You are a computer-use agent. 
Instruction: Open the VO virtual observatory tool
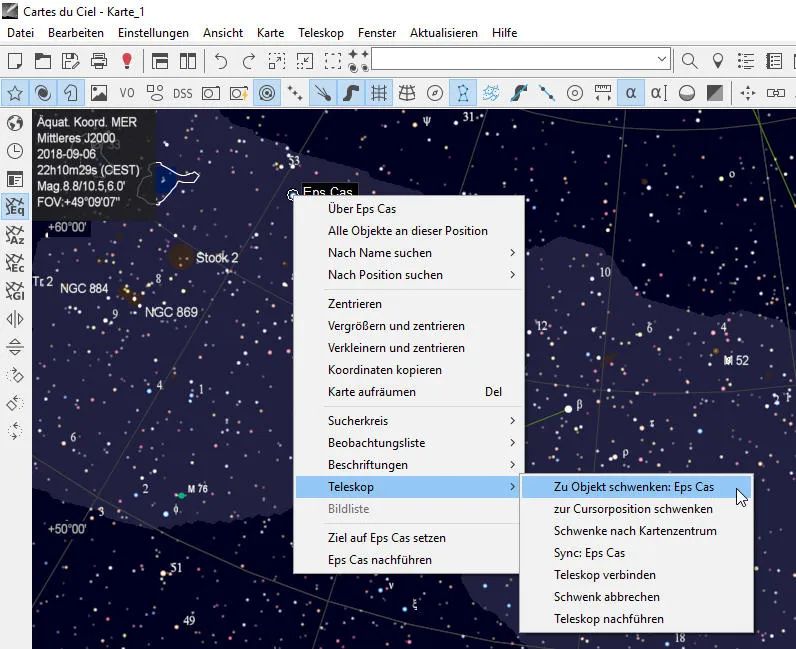click(x=127, y=93)
